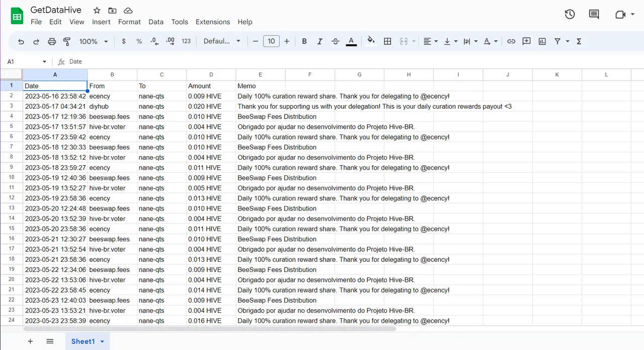Open the Help menu
644x350 pixels.
pos(245,22)
